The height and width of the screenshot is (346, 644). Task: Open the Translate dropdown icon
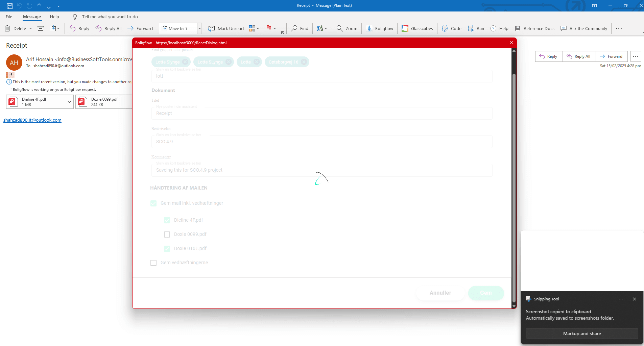pos(322,28)
